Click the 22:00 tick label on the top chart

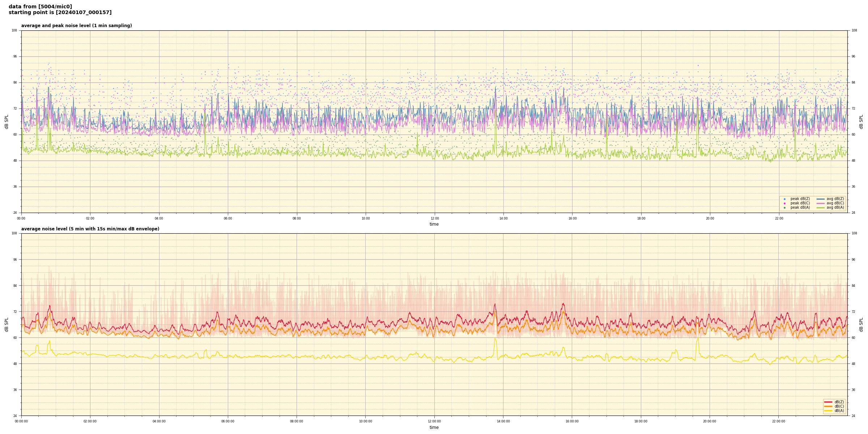779,218
